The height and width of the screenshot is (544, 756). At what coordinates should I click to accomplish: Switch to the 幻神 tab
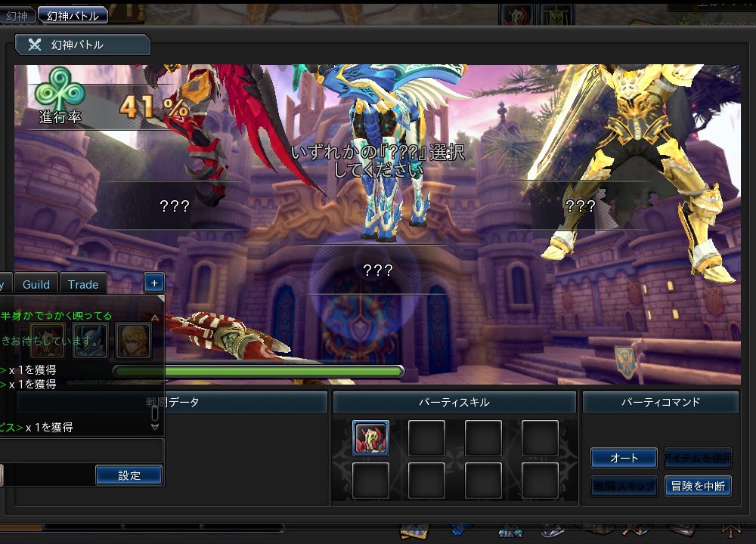(17, 15)
